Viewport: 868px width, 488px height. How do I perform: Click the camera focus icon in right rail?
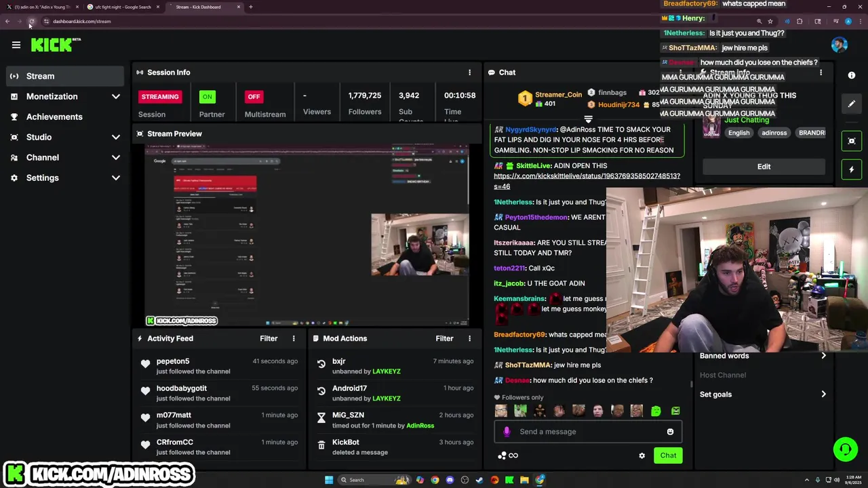click(x=852, y=141)
